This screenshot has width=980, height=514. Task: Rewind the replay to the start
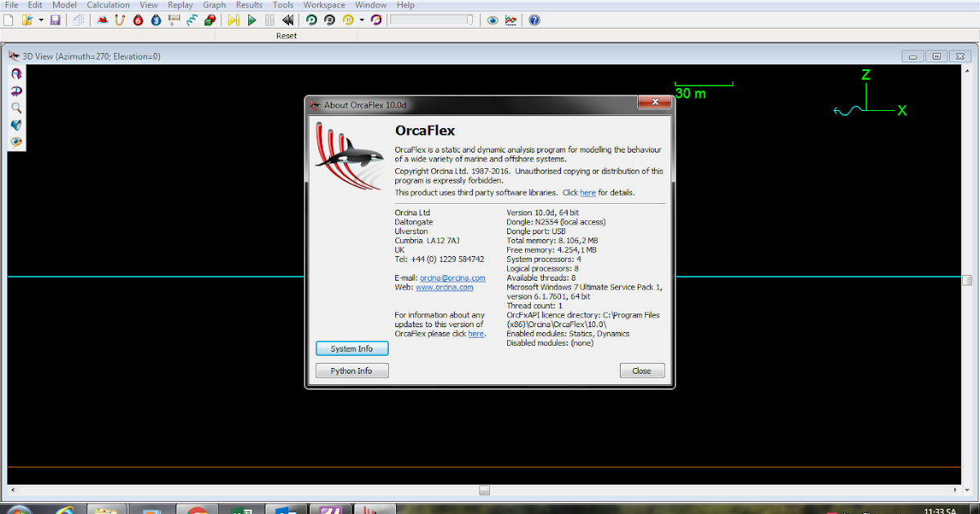tap(287, 20)
